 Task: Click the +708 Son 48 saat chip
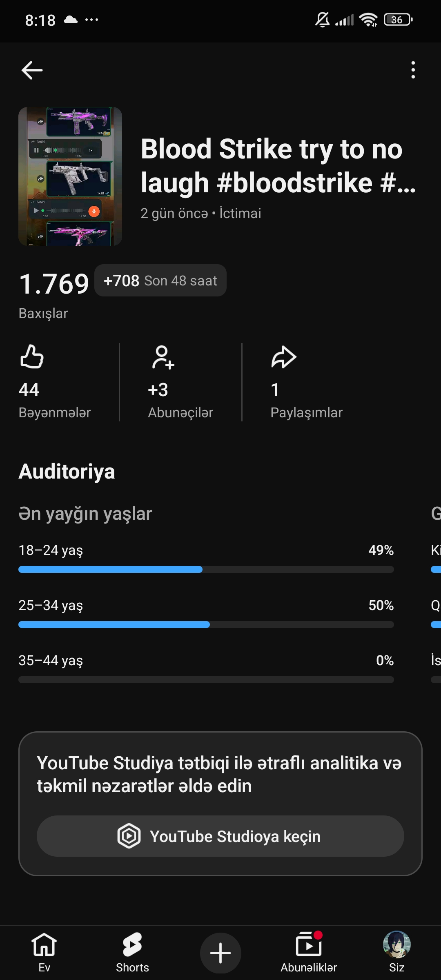click(x=160, y=281)
